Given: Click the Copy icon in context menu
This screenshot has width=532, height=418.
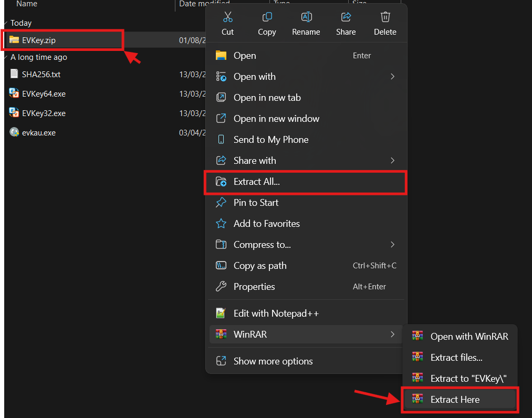Looking at the screenshot, I should [267, 17].
